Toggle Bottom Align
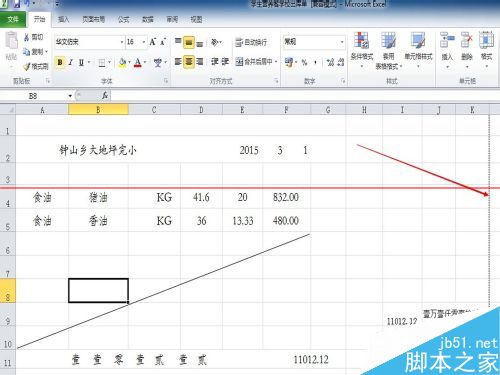The width and height of the screenshot is (500, 375). [x=200, y=43]
